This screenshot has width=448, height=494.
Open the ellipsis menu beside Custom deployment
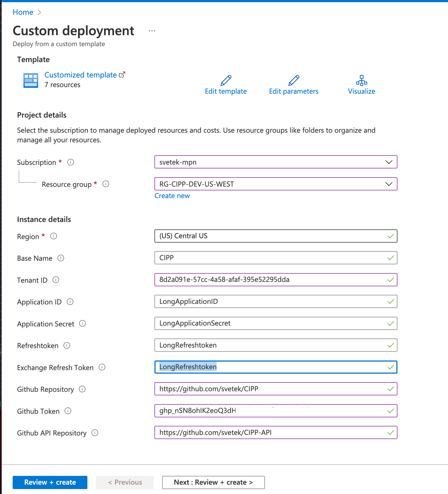point(152,30)
